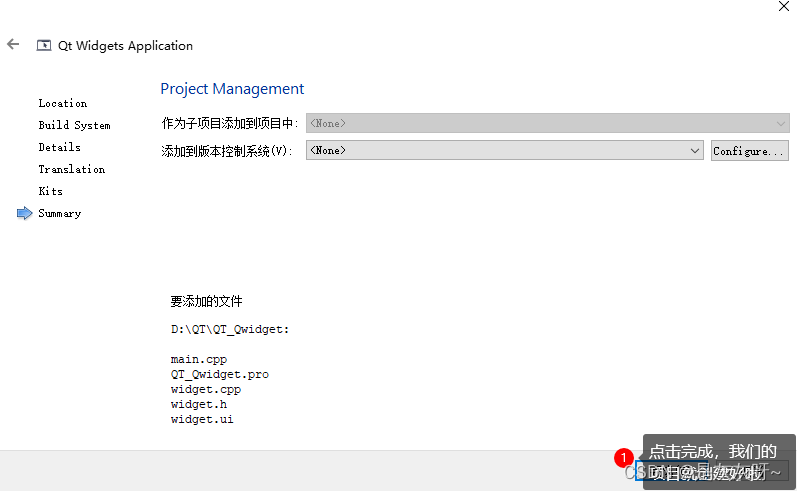
Task: Click main.cpp in the file list
Action: (x=199, y=359)
